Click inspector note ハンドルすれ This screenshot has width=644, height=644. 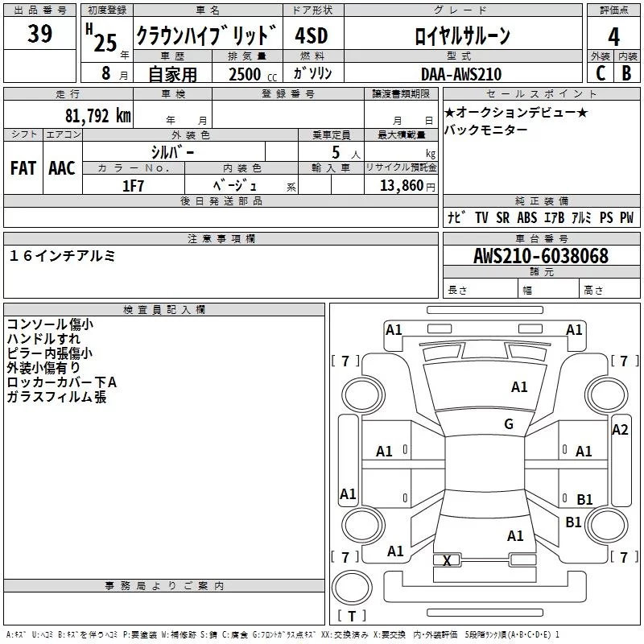click(43, 339)
